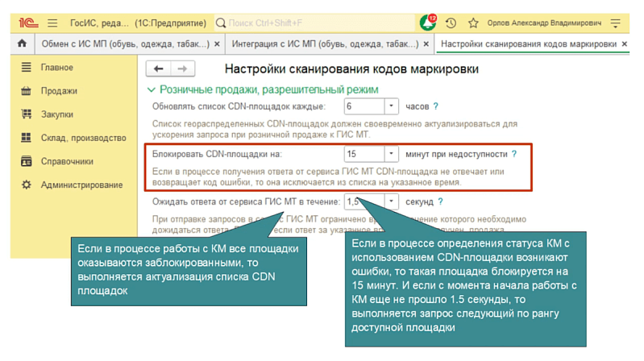644x361 pixels.
Task: Navigate back with the left arrow
Action: coord(158,68)
